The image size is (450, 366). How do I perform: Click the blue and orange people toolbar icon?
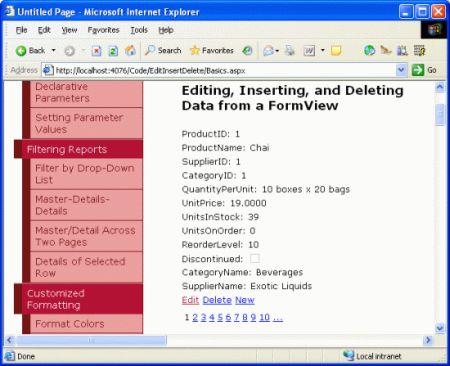402,51
